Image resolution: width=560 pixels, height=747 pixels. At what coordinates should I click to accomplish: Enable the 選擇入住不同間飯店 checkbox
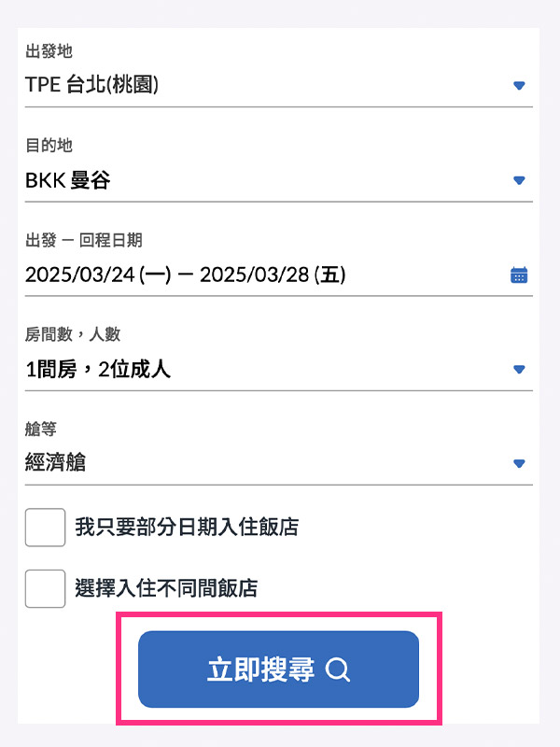pyautogui.click(x=45, y=588)
